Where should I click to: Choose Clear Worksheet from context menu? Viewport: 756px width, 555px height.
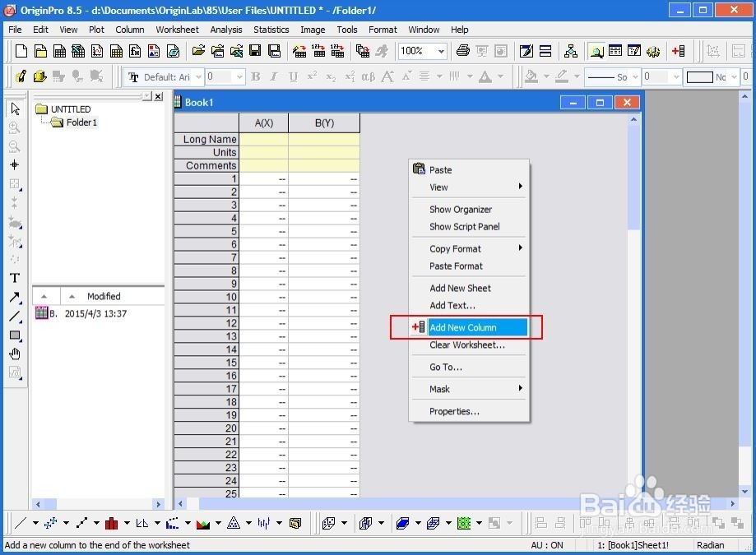[x=469, y=345]
